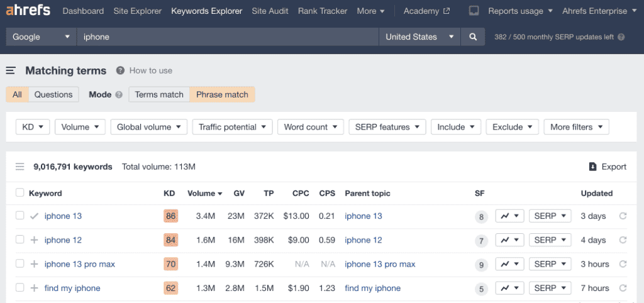Go to Dashboard
Viewport: 644px width, 303px height.
click(x=83, y=11)
